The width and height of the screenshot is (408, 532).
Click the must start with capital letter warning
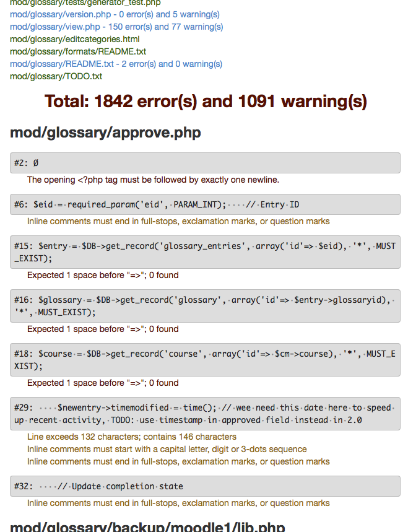click(167, 449)
